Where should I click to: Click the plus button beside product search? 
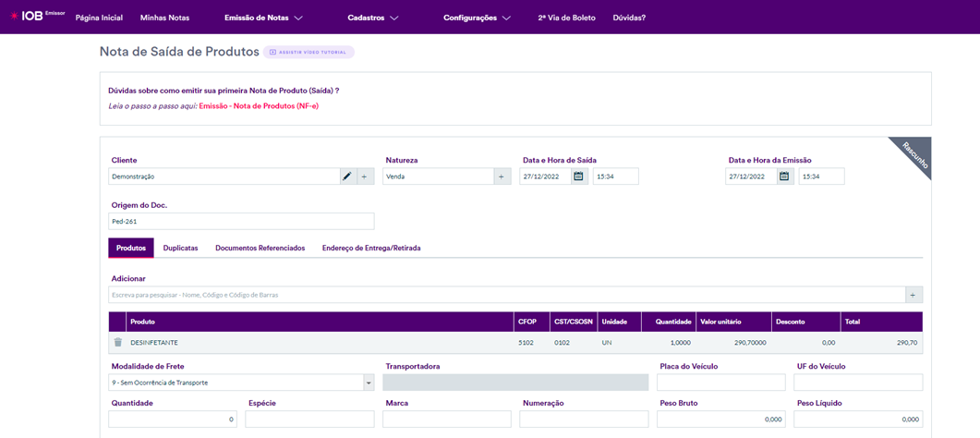(913, 295)
